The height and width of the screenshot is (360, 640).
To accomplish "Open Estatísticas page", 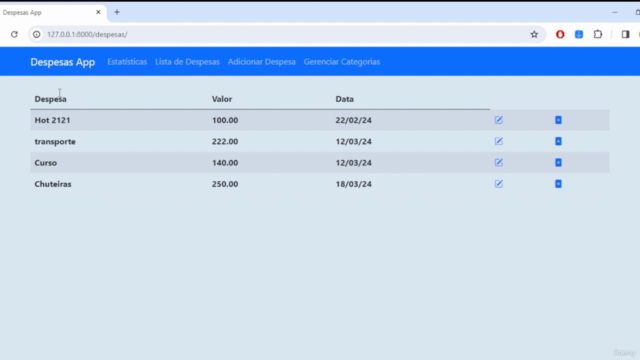I will coord(127,62).
